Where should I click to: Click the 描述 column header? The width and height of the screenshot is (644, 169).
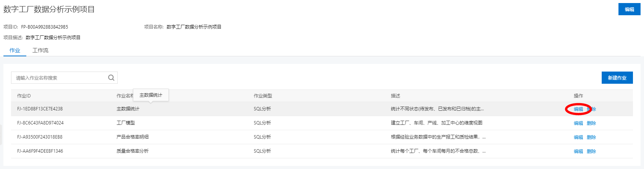click(396, 96)
